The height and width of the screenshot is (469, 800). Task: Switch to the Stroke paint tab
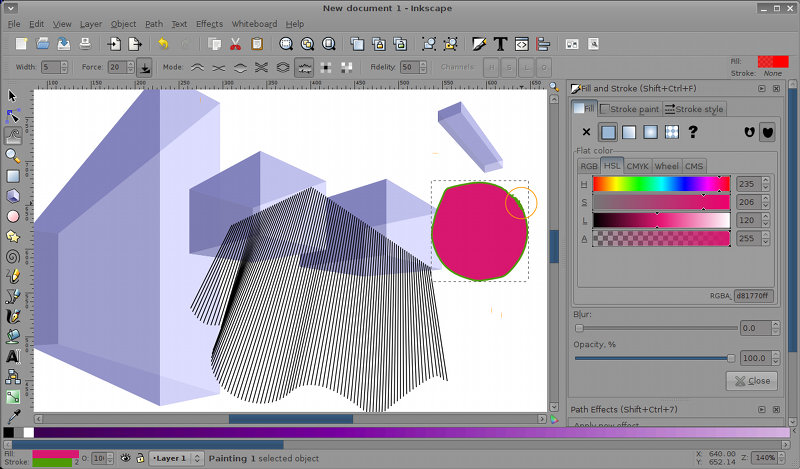coord(630,109)
